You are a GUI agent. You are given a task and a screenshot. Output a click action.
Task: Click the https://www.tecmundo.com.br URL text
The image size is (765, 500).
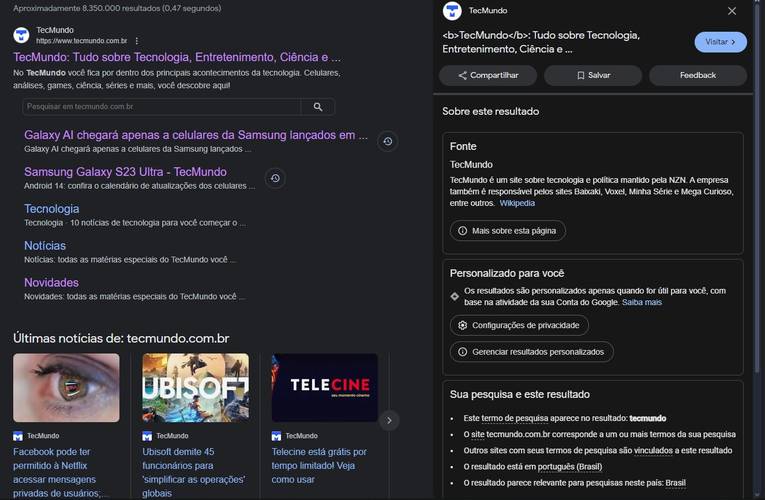point(81,41)
